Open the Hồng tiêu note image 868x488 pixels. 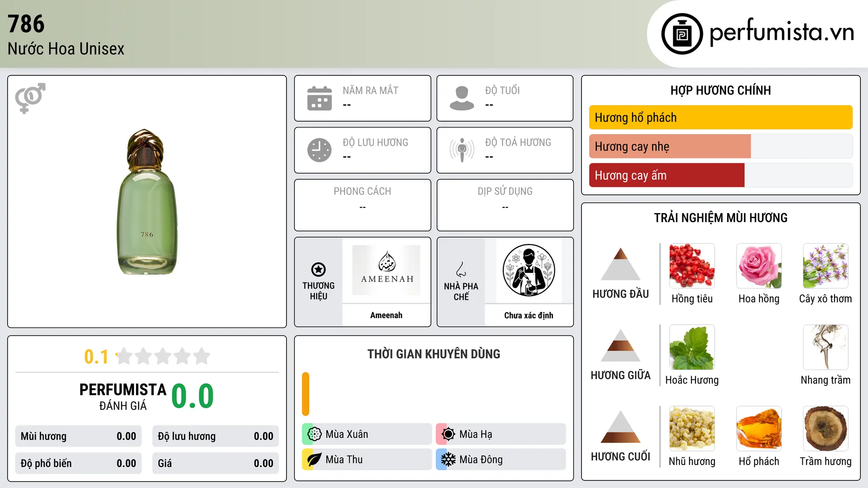pos(692,266)
